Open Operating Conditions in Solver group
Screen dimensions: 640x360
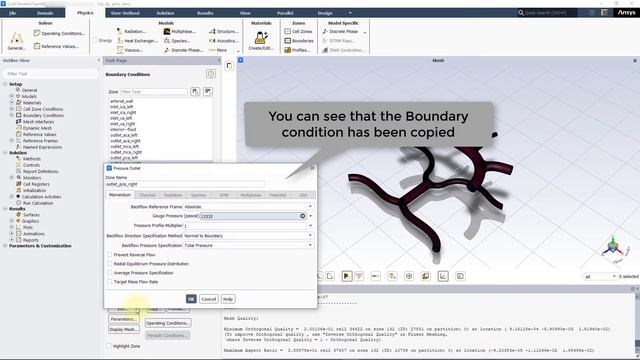point(60,33)
